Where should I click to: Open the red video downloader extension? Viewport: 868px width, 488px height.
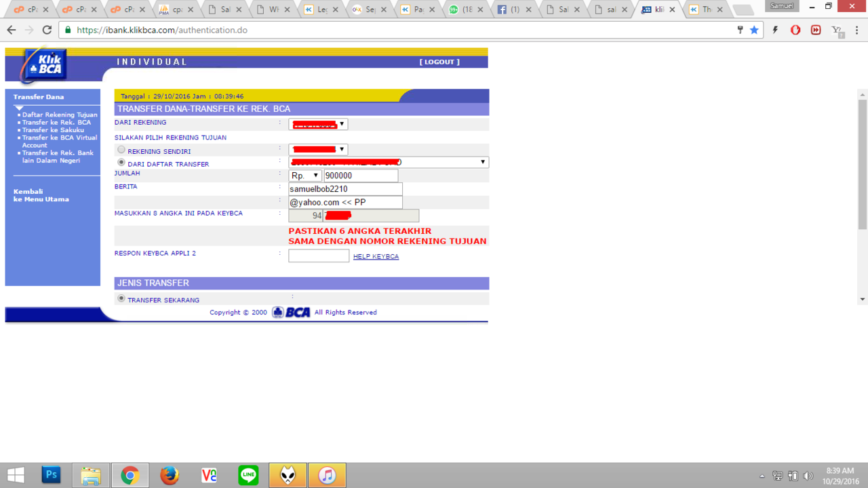coord(816,30)
